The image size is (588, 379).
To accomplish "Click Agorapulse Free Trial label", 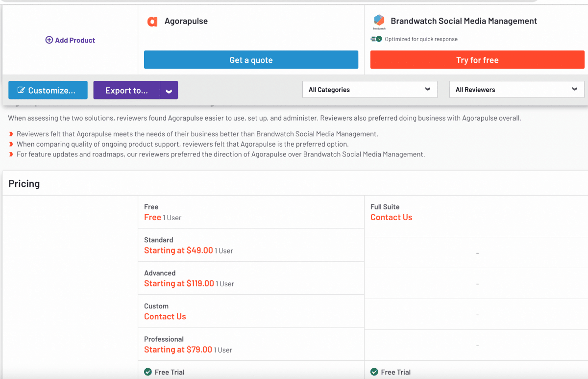I will point(170,372).
